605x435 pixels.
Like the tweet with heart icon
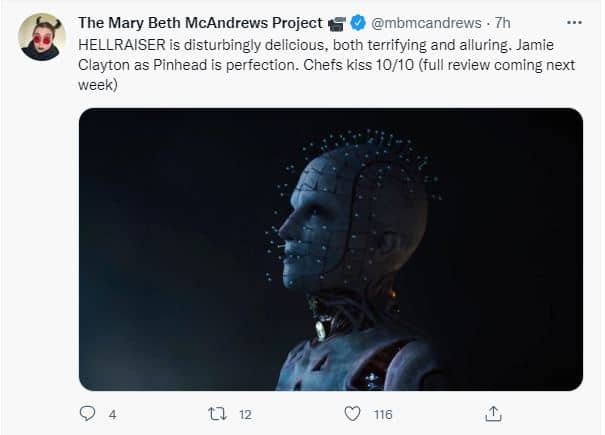[352, 414]
